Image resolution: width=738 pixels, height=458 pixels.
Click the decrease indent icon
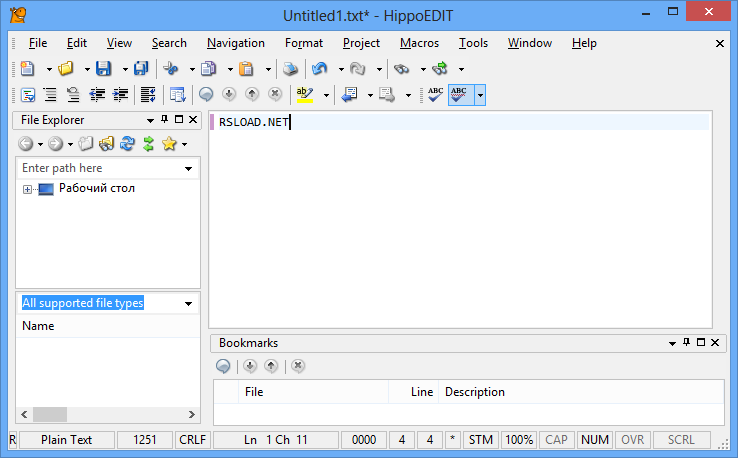point(97,95)
